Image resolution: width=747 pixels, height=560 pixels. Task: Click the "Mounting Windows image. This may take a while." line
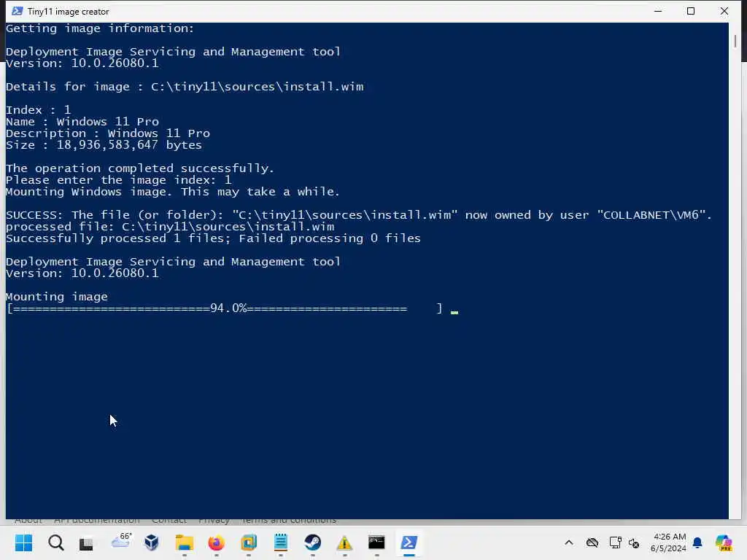[x=172, y=192]
